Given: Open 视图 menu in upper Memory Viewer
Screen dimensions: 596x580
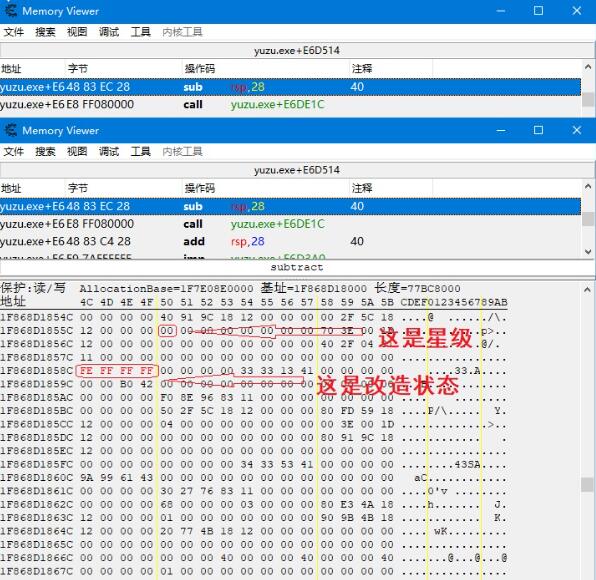Looking at the screenshot, I should (x=77, y=32).
